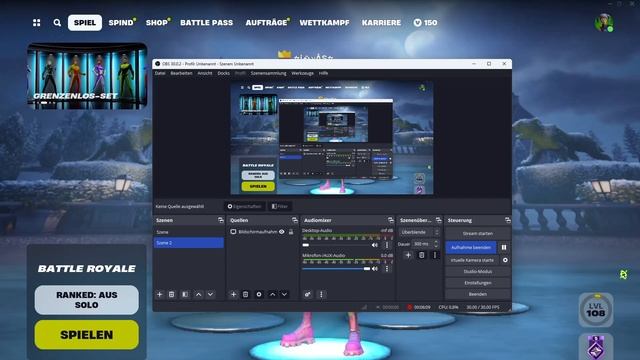
Task: Move scene up in Szenen toolbar
Action: (198, 294)
